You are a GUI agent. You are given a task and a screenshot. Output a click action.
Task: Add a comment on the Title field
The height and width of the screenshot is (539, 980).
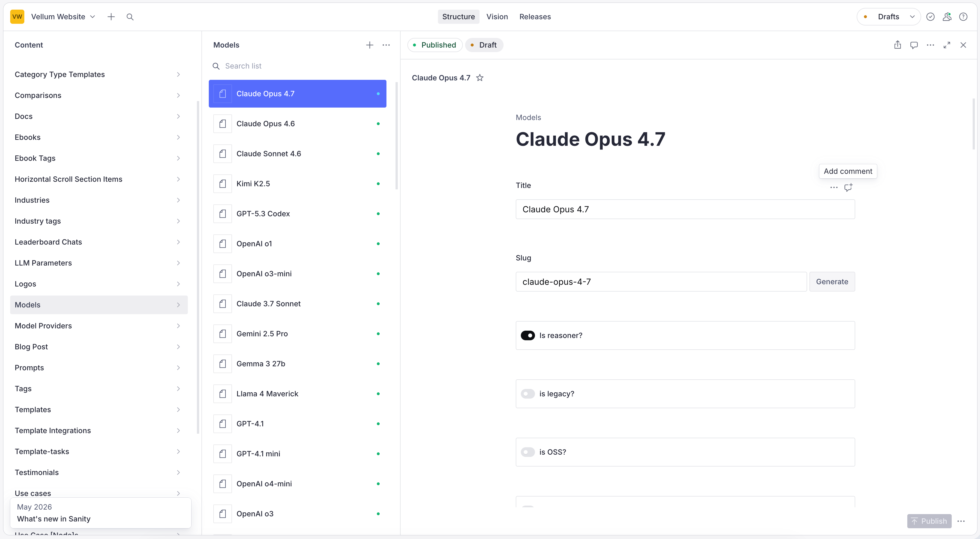pyautogui.click(x=848, y=187)
